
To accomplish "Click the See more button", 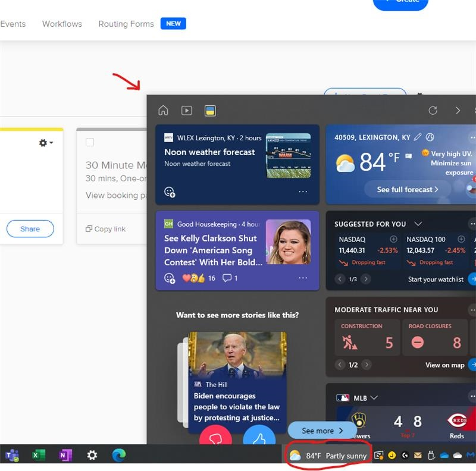I will point(322,431).
